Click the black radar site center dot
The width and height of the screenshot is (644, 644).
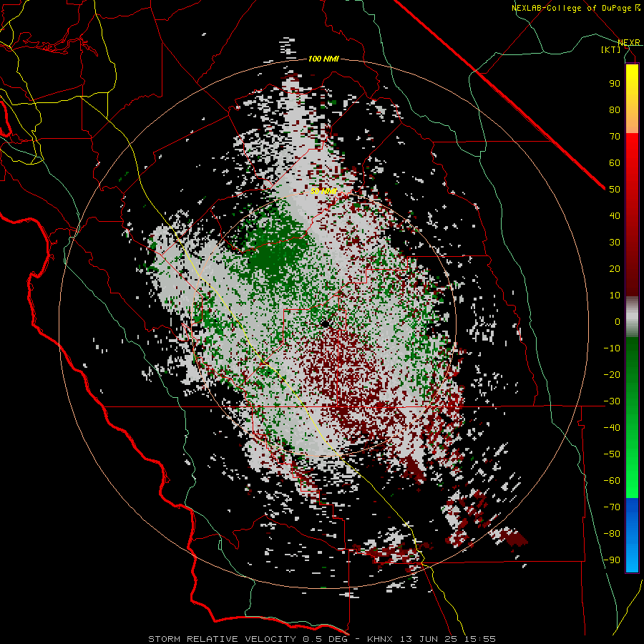[x=325, y=324]
